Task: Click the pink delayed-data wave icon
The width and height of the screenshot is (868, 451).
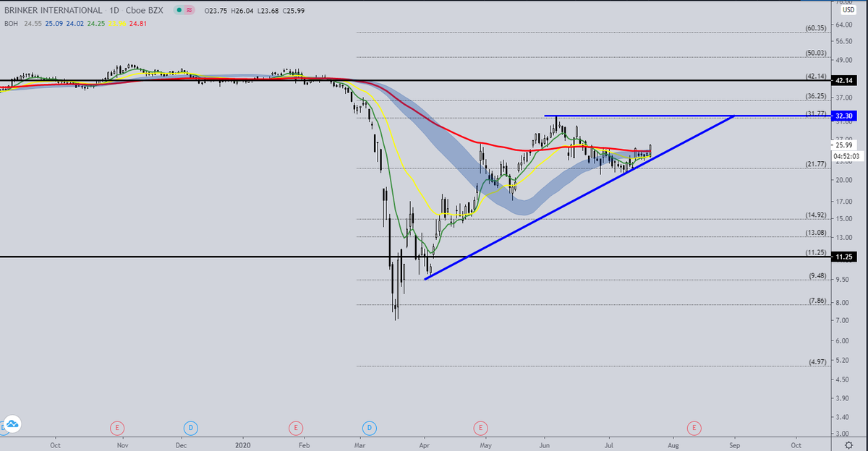Action: [190, 12]
